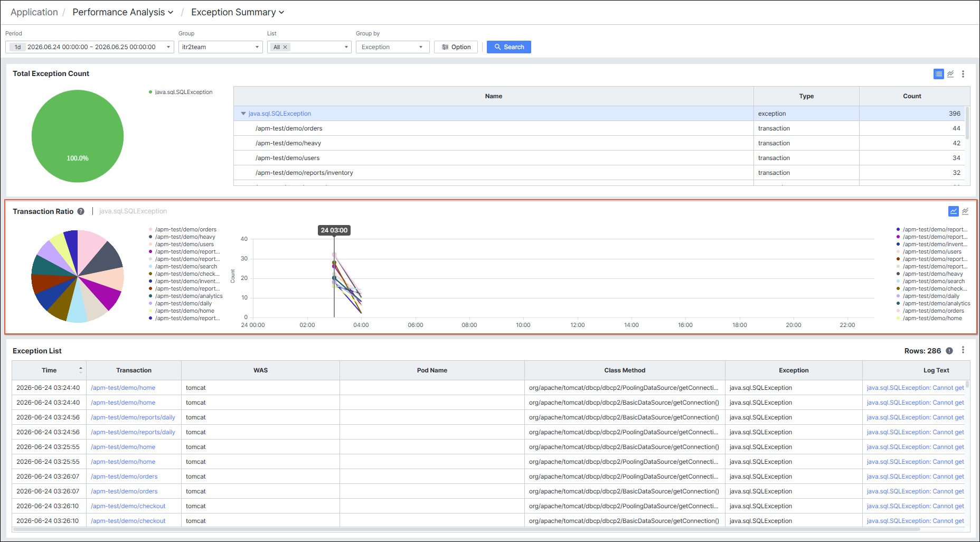The width and height of the screenshot is (980, 542).
Task: Switch Total Exception Count to list view
Action: pos(938,74)
